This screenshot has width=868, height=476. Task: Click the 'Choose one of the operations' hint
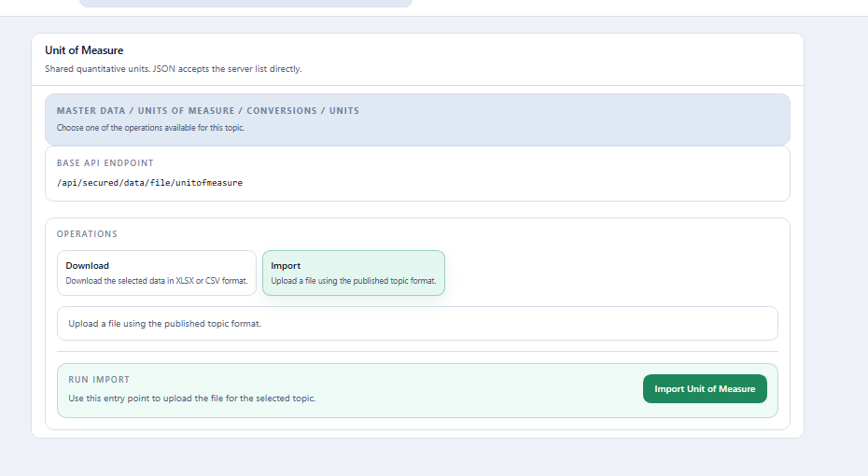[x=150, y=128]
